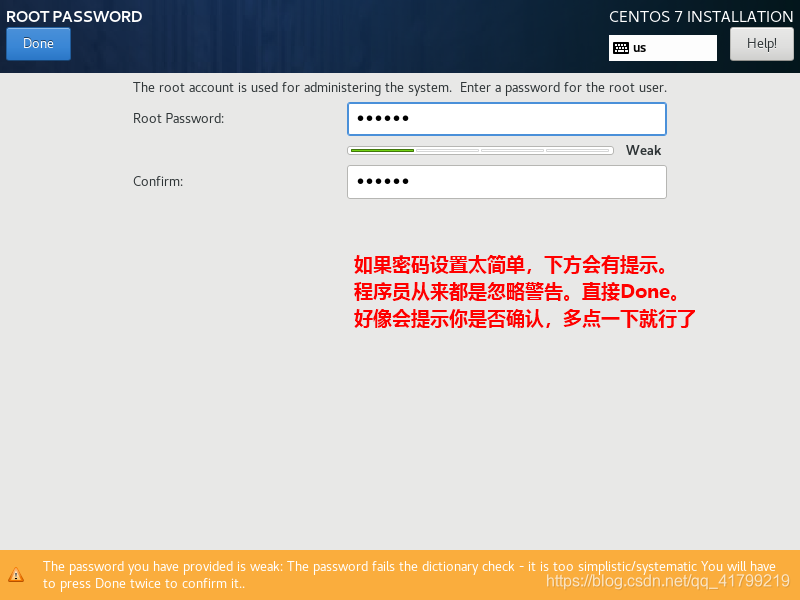Focus the Confirm password field
The image size is (800, 600).
pyautogui.click(x=507, y=182)
